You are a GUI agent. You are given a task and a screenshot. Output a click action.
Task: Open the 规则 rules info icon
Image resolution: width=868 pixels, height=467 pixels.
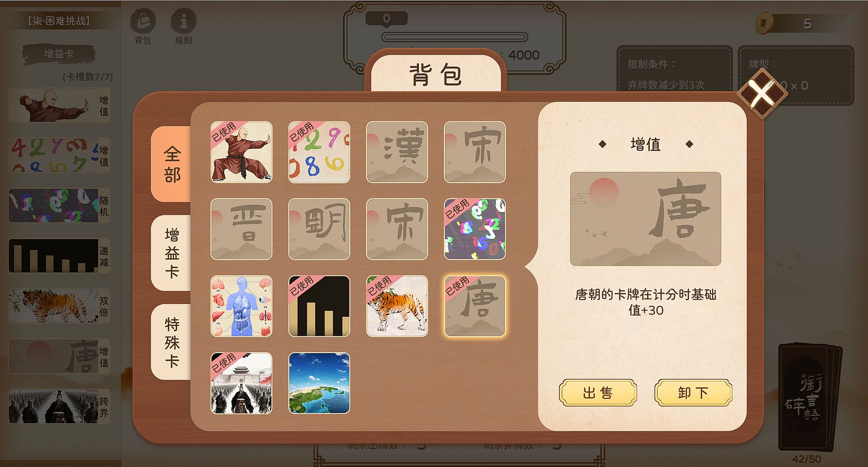[184, 26]
